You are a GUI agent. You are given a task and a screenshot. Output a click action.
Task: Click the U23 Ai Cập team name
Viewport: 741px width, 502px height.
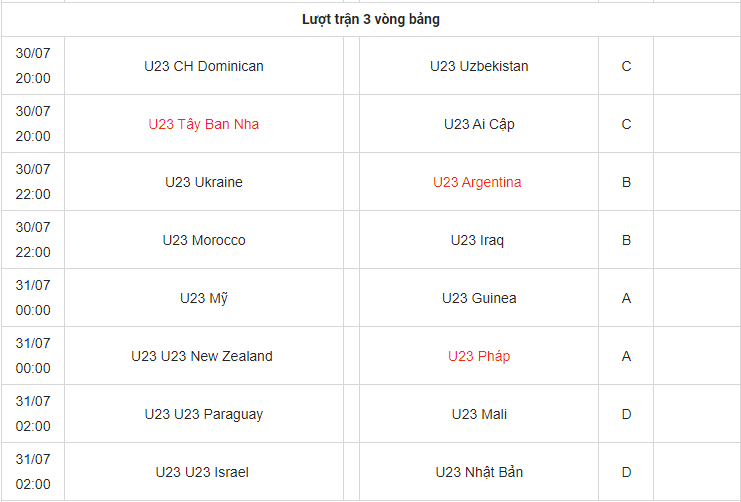point(479,124)
